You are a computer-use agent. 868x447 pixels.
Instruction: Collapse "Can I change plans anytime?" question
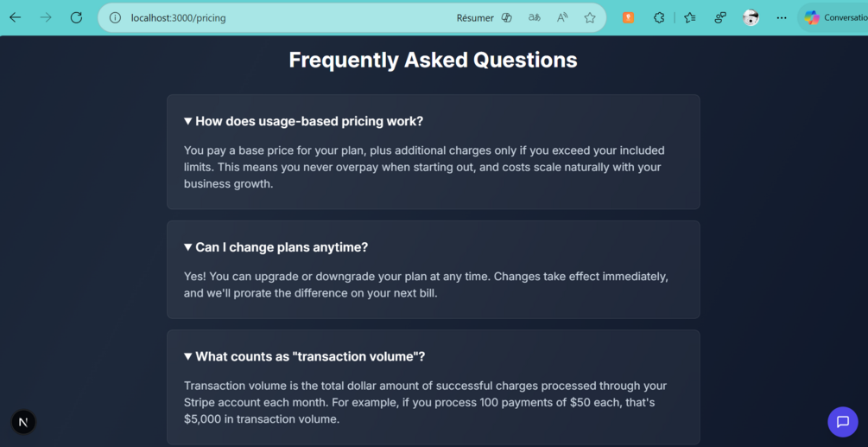pos(276,247)
